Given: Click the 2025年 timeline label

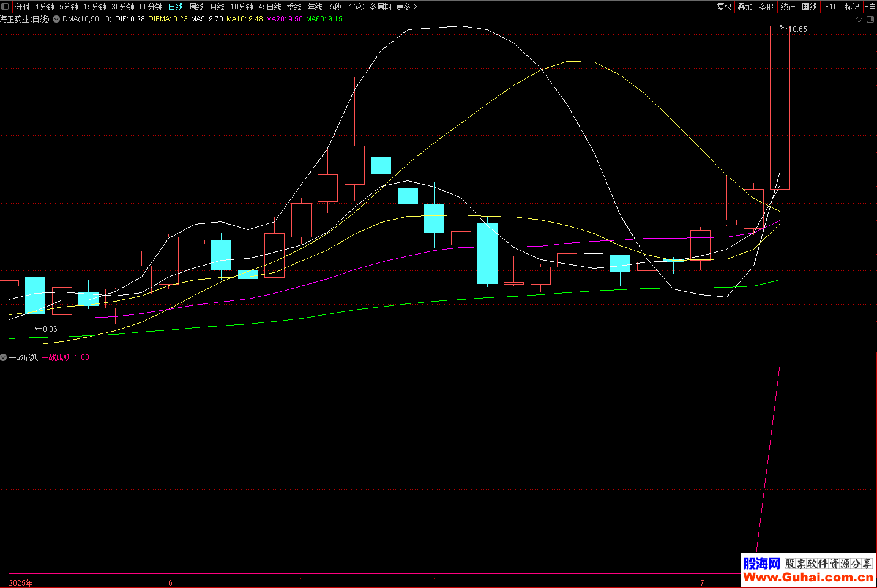Looking at the screenshot, I should pyautogui.click(x=21, y=583).
